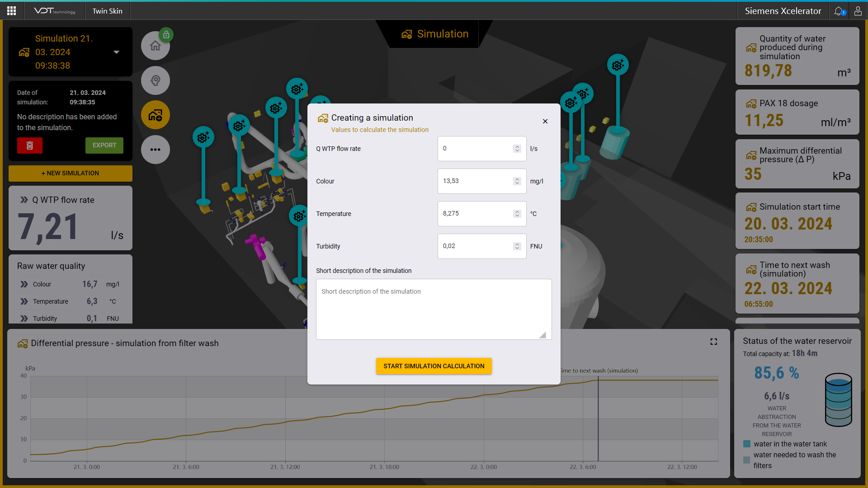The width and height of the screenshot is (868, 488).
Task: Open the three-dots more options button
Action: coord(155,150)
